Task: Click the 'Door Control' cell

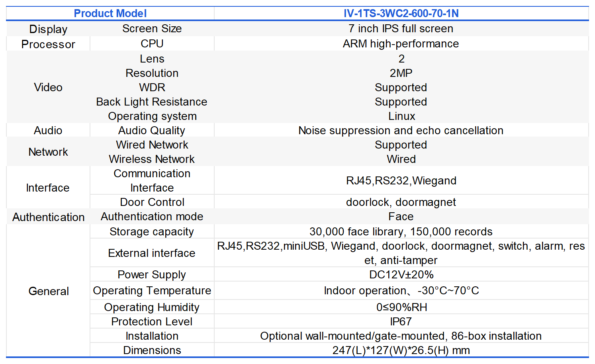Action: pyautogui.click(x=152, y=202)
